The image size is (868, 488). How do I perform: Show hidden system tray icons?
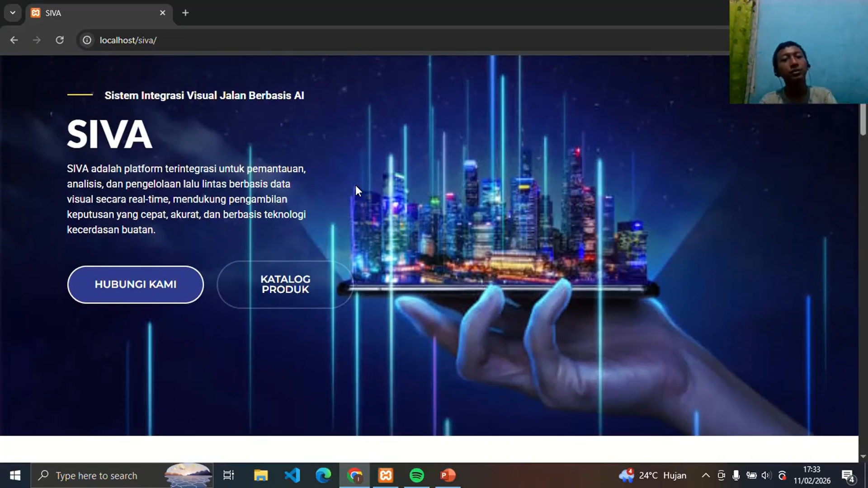pos(705,475)
